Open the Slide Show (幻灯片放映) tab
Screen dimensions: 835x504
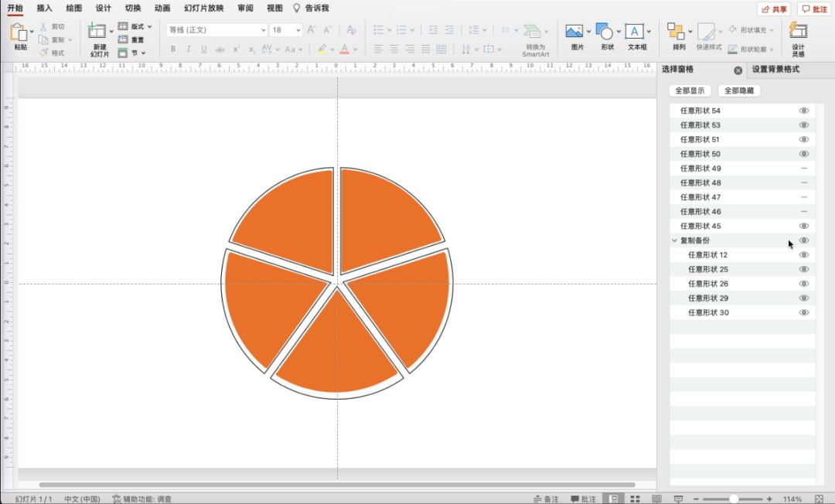coord(204,8)
